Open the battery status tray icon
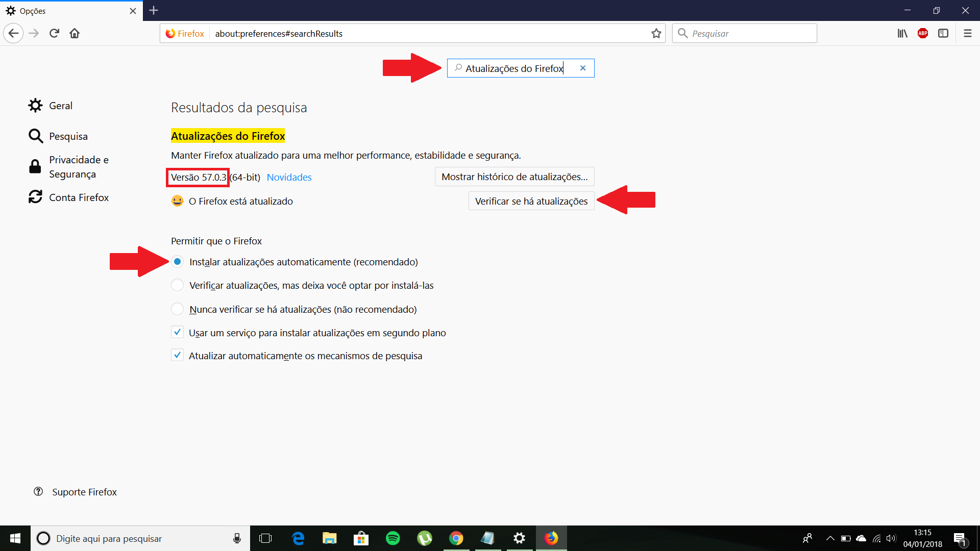 (x=846, y=538)
